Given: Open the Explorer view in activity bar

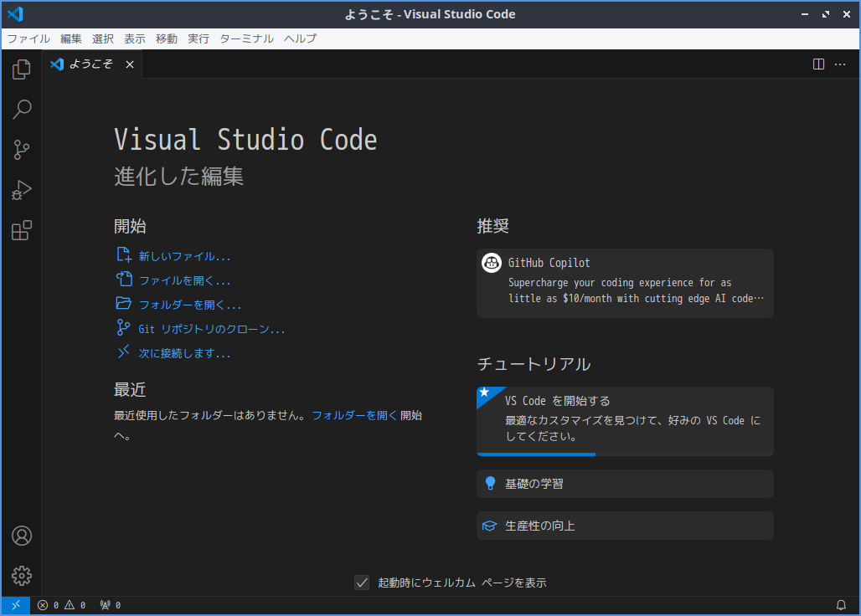Looking at the screenshot, I should pos(22,69).
